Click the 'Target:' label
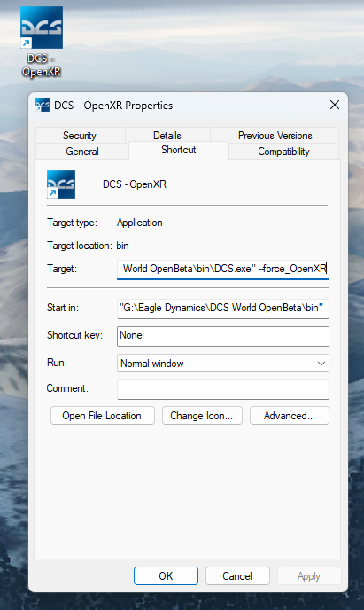 tap(62, 269)
